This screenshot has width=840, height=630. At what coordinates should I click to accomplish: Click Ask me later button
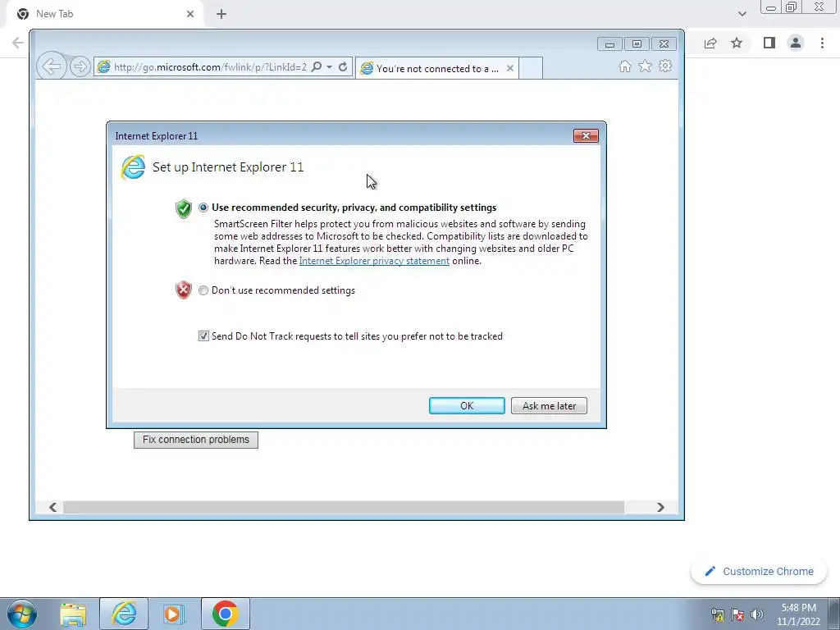(549, 405)
